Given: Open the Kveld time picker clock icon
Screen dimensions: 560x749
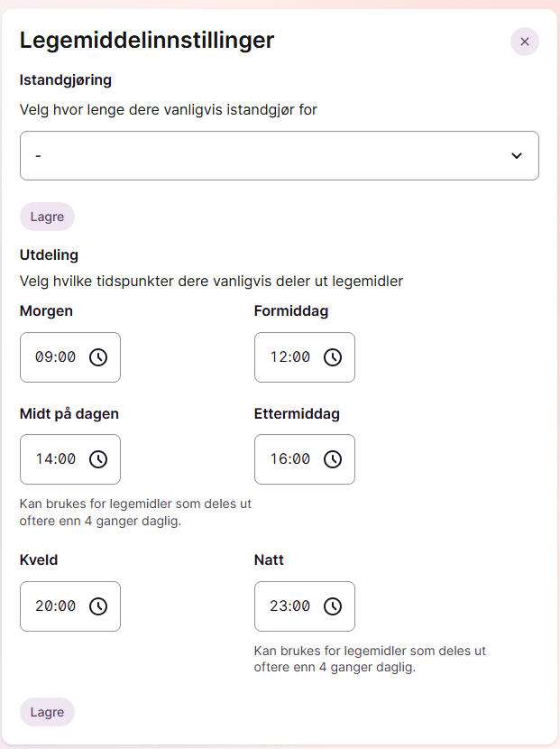Looking at the screenshot, I should coord(98,606).
